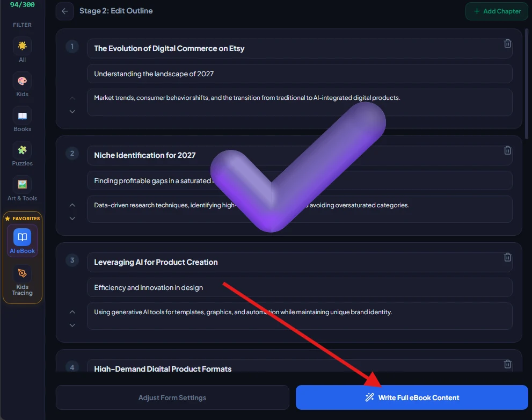The image size is (532, 420).
Task: Click the Stage 2: Edit Outline heading
Action: pyautogui.click(x=116, y=11)
